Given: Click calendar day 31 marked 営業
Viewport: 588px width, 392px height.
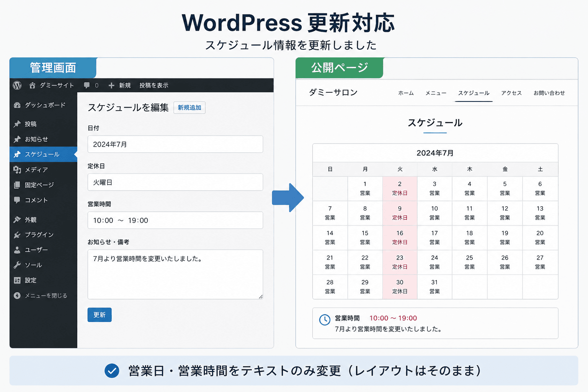Looking at the screenshot, I should (x=434, y=287).
